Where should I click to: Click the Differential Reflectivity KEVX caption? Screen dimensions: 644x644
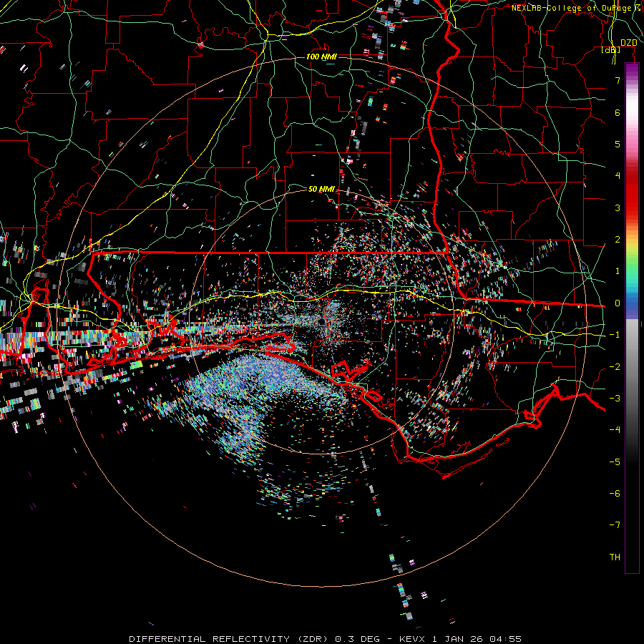tap(326, 639)
